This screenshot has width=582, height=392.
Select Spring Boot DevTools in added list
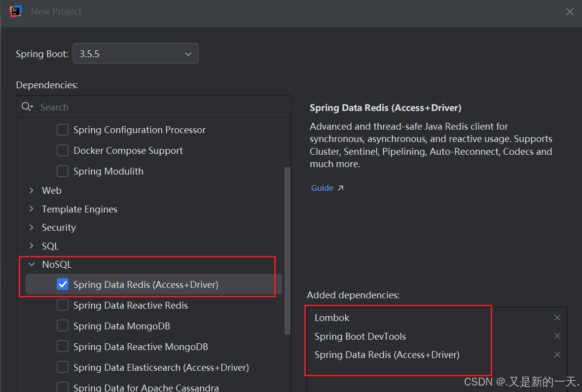(360, 336)
